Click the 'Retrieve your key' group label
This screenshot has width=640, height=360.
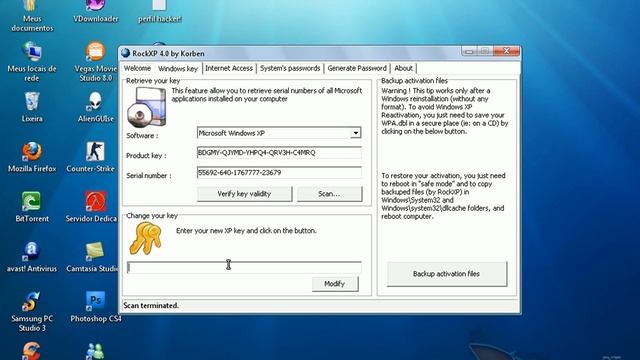click(x=153, y=81)
